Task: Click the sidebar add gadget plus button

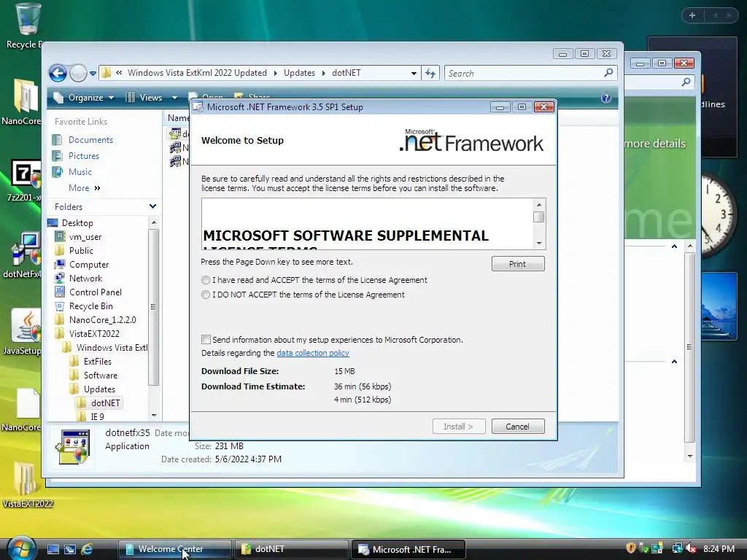Action: click(x=692, y=15)
